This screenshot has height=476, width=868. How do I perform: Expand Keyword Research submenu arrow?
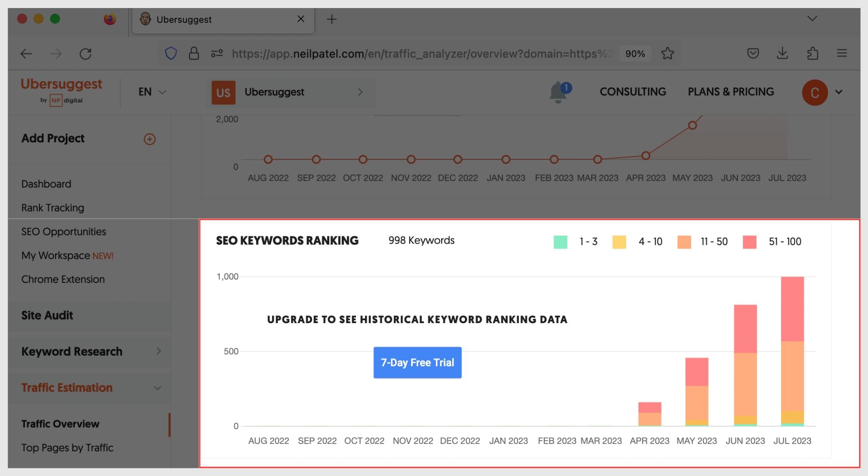tap(159, 351)
